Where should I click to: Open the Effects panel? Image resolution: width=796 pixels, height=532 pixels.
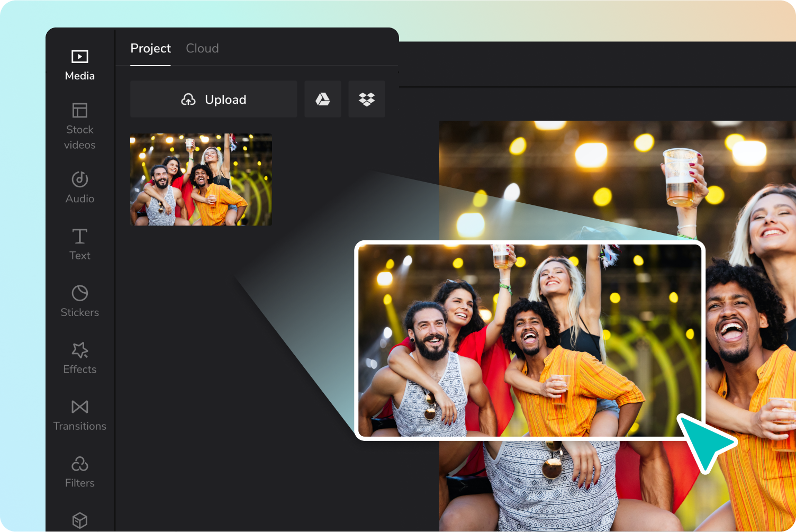(80, 358)
